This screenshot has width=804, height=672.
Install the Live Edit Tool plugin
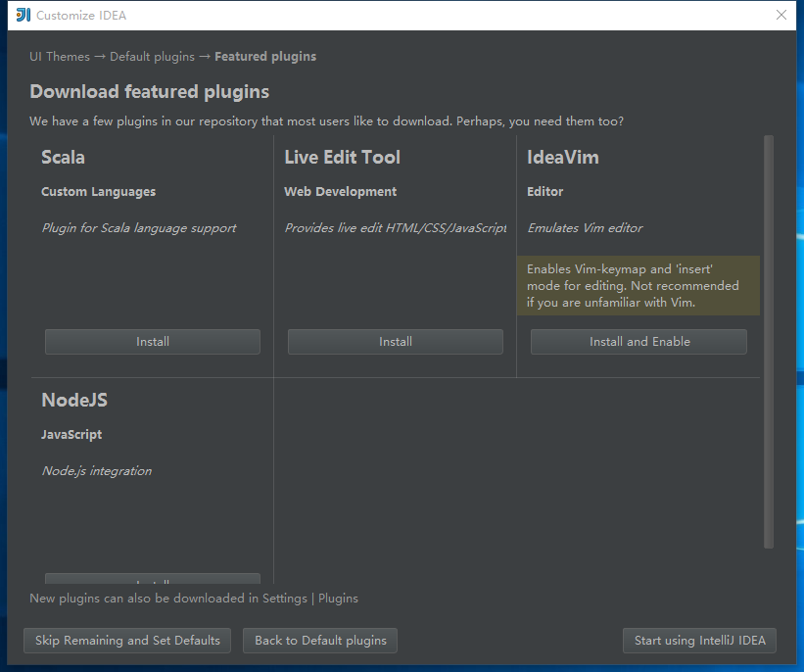pos(396,342)
